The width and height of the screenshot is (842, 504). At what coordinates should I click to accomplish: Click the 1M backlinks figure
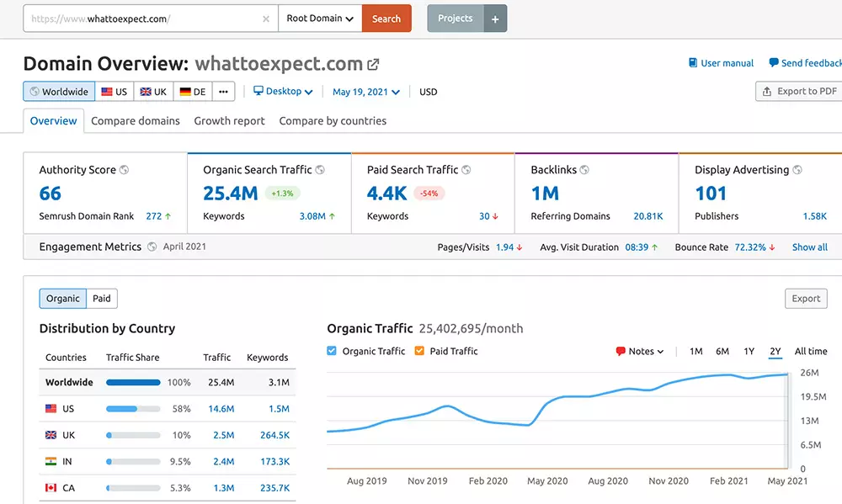point(545,194)
